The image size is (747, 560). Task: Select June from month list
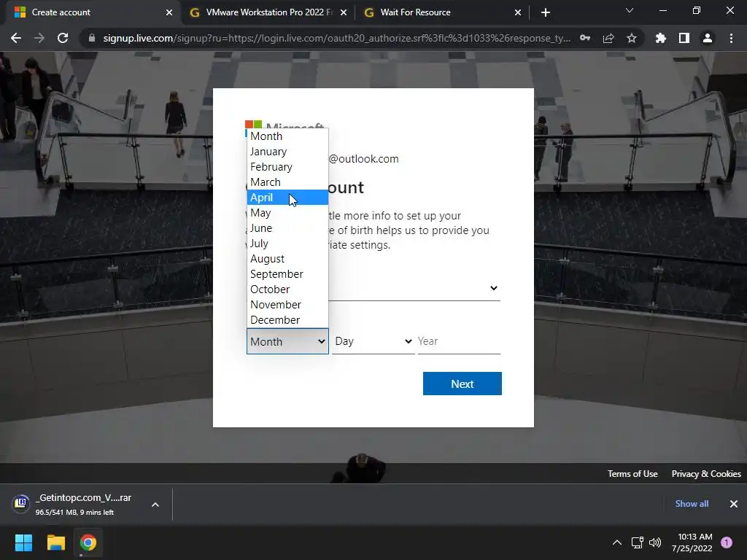[287, 228]
